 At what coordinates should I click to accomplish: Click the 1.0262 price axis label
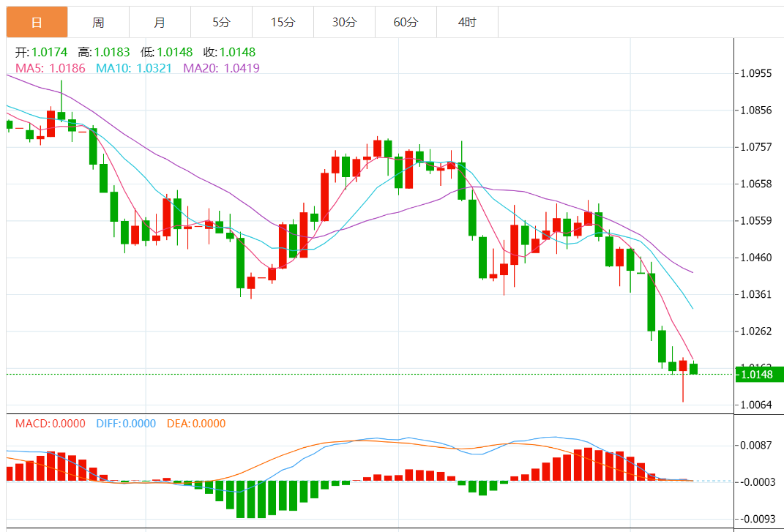pyautogui.click(x=756, y=331)
